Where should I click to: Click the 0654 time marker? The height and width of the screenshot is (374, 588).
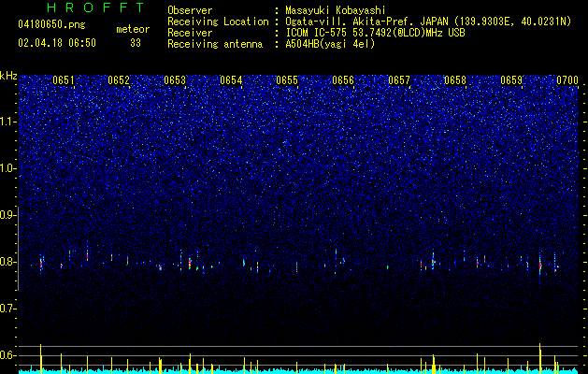(231, 80)
